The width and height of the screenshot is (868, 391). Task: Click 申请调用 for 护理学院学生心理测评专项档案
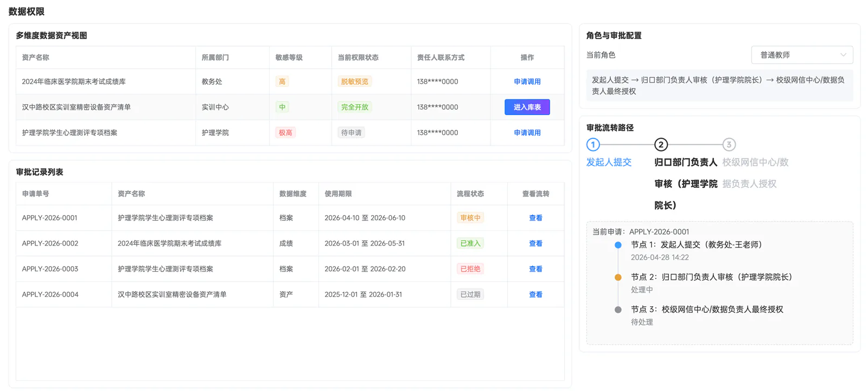point(527,133)
